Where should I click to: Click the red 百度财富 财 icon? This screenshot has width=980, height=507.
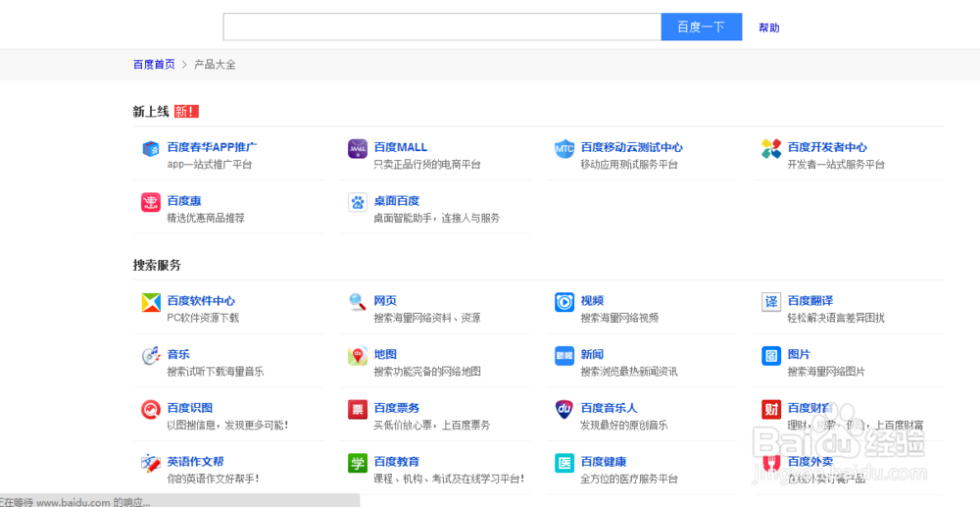click(x=771, y=410)
